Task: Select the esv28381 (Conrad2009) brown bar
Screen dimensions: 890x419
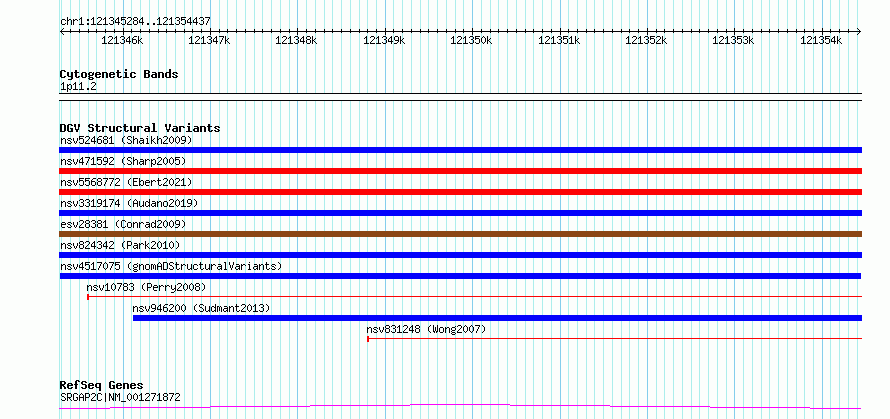Action: click(460, 234)
